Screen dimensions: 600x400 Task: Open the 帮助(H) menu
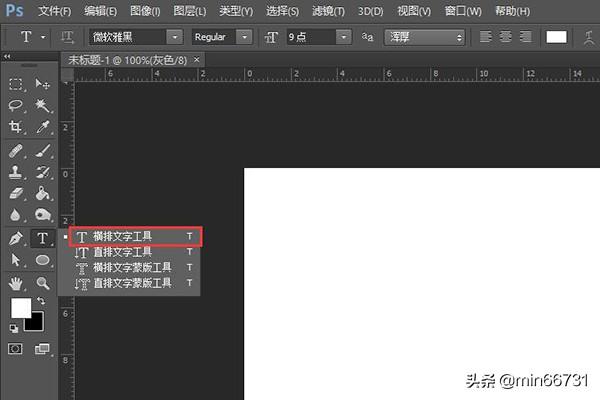click(512, 11)
